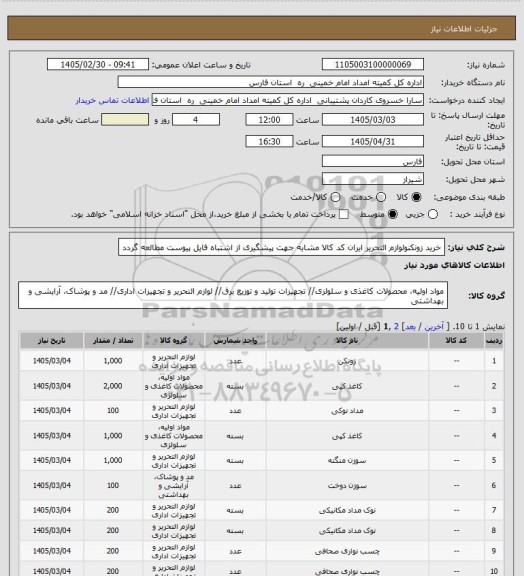
Task: Select the خدمت radio button
Action: [381, 197]
